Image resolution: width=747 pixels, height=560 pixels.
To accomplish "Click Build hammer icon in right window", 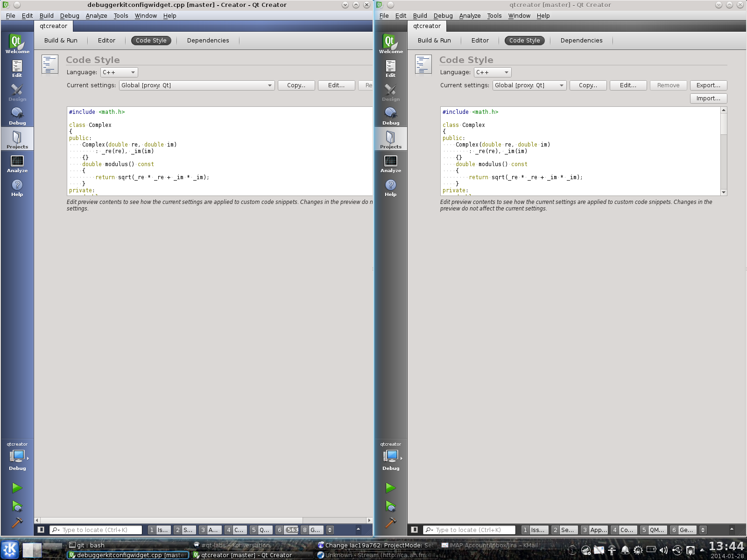I will coord(391,523).
